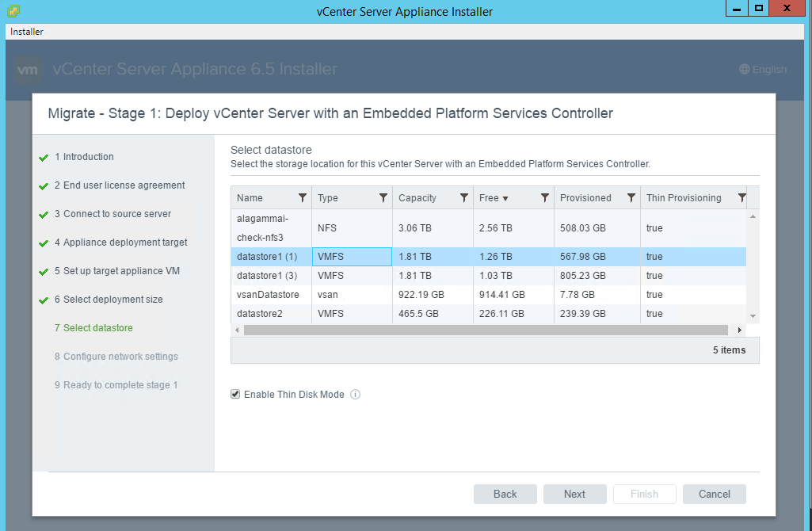Select the alagammai-check-nfs3 datastore row
The height and width of the screenshot is (531, 812).
click(x=488, y=228)
